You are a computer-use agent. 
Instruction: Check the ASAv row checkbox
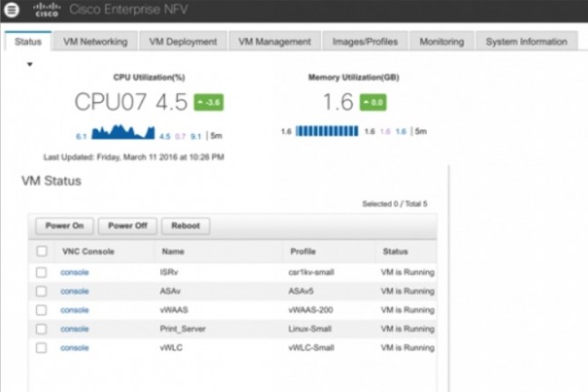coord(42,292)
